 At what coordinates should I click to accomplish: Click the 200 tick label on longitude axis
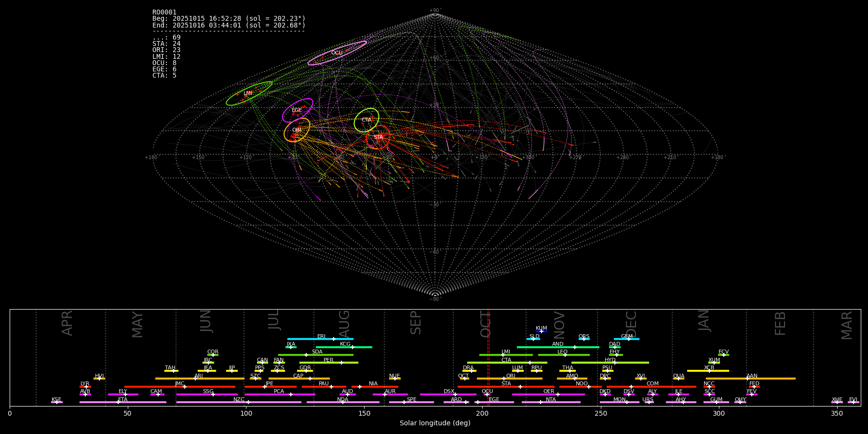[482, 413]
